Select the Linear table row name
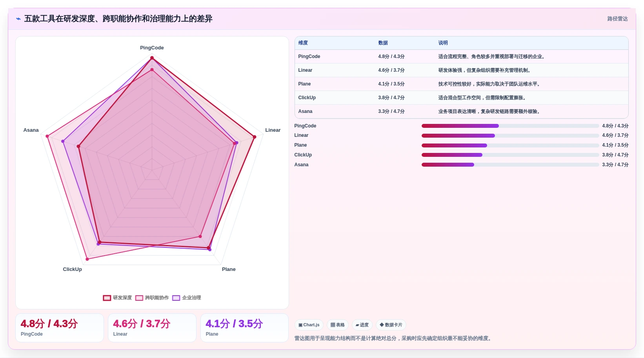The height and width of the screenshot is (358, 644). coord(305,70)
